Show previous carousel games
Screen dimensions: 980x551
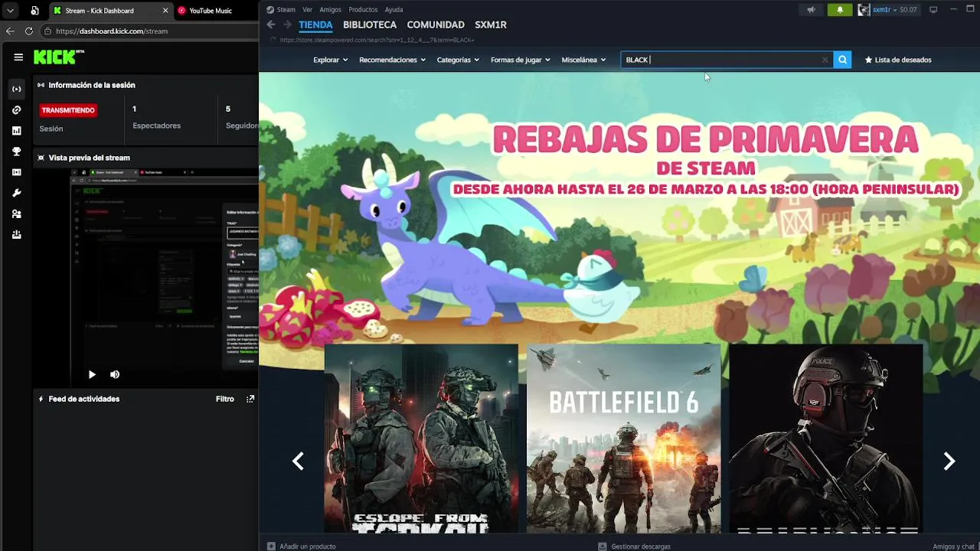pos(298,461)
